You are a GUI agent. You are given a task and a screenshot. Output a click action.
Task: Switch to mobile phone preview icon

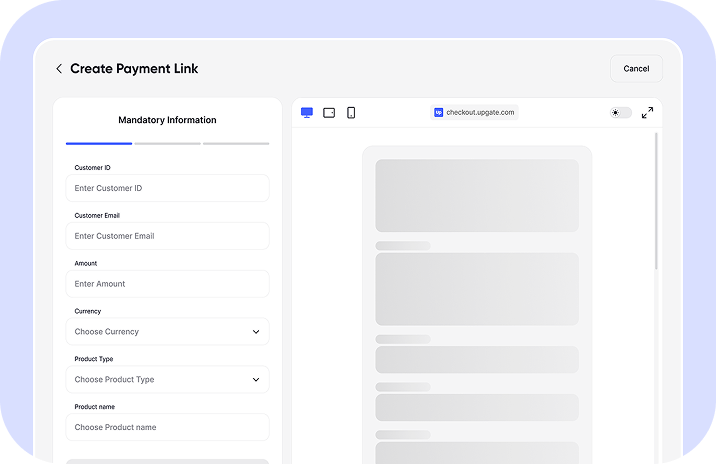click(x=351, y=113)
